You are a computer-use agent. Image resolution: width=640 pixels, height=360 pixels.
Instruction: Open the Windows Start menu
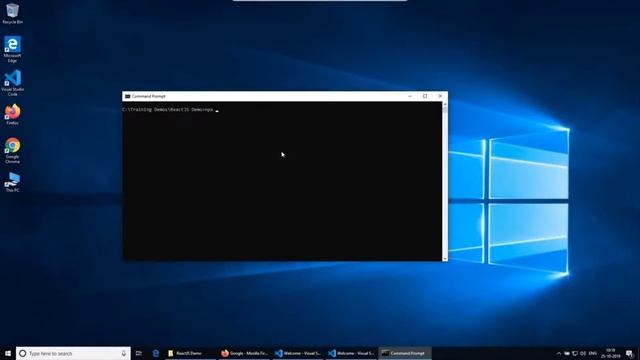(8, 353)
